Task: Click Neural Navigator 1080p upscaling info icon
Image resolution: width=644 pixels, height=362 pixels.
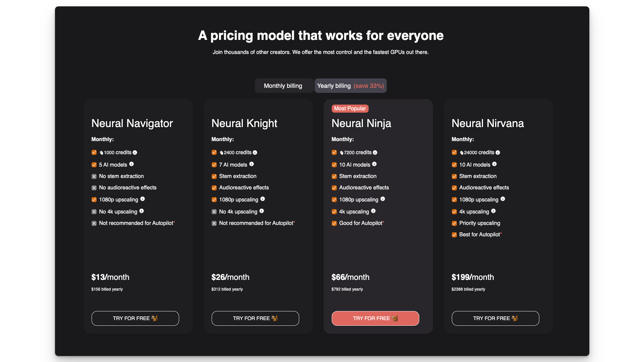Action: [x=143, y=199]
